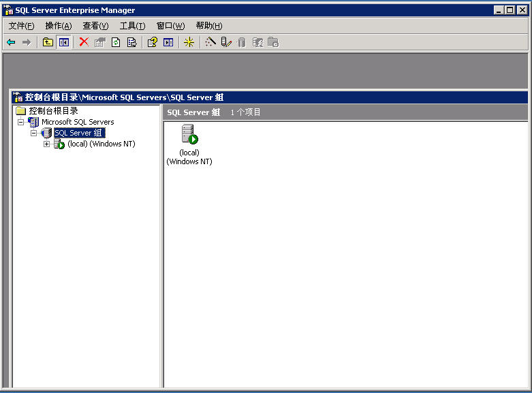The width and height of the screenshot is (532, 393).
Task: Select the (local) server icon in right pane
Action: [x=189, y=135]
